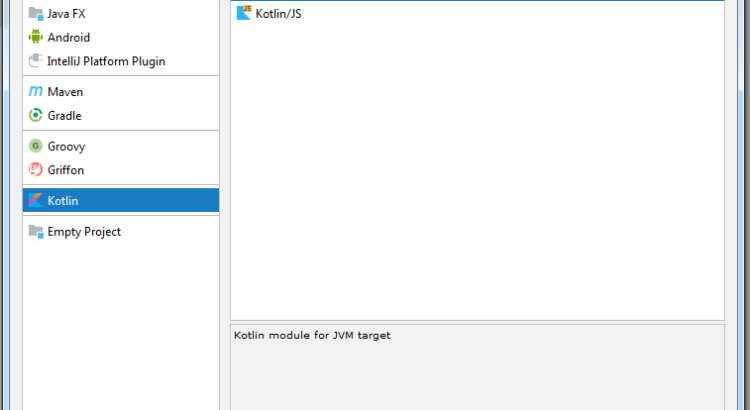
Task: Select the Kotlin/JS template label
Action: pyautogui.click(x=279, y=14)
